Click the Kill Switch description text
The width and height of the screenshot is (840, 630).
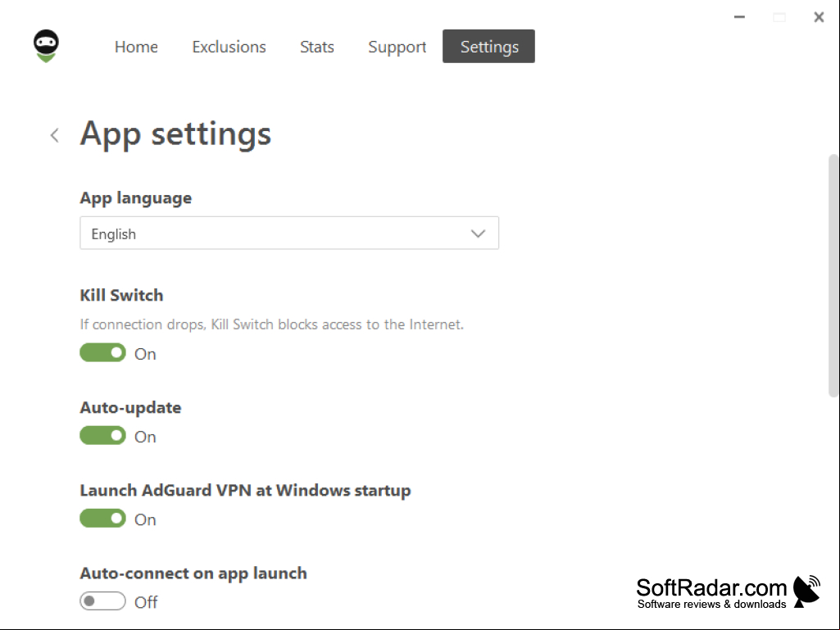[x=271, y=324]
